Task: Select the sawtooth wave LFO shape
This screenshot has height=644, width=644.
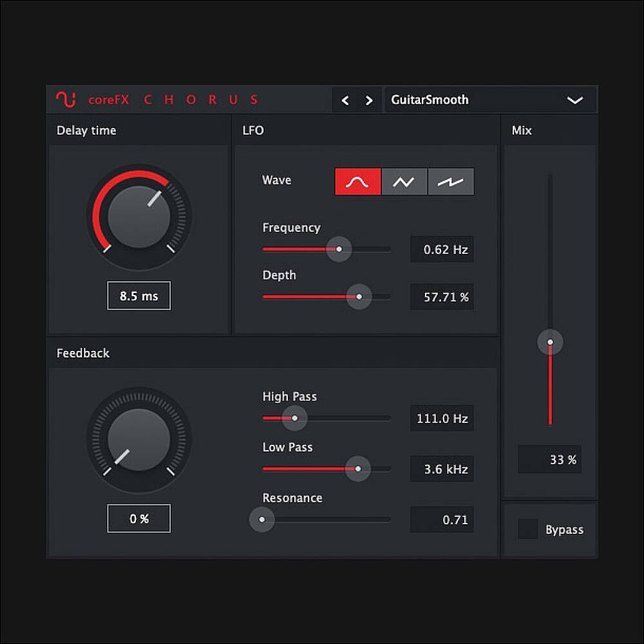Action: [x=451, y=182]
